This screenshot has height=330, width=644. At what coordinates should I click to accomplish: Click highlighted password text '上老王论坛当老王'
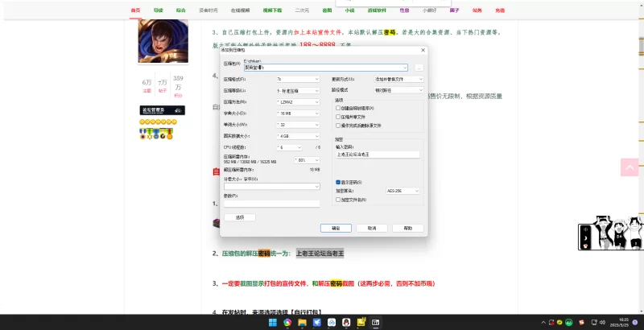point(320,254)
